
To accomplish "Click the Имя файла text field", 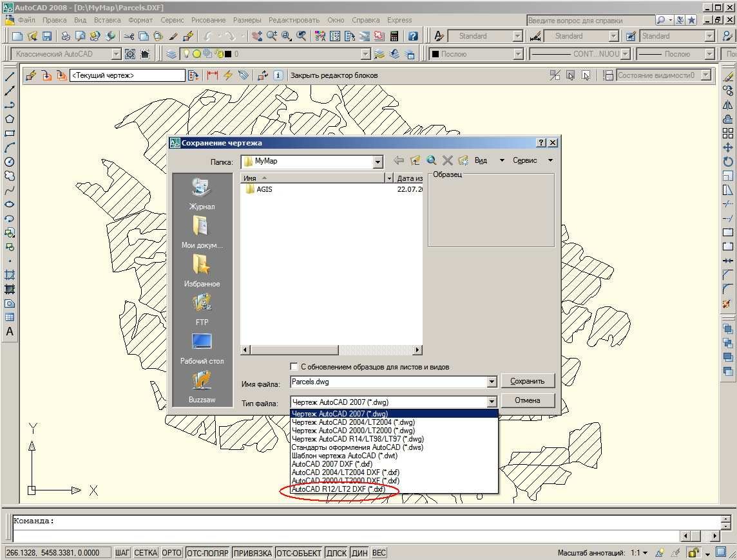I will (388, 382).
